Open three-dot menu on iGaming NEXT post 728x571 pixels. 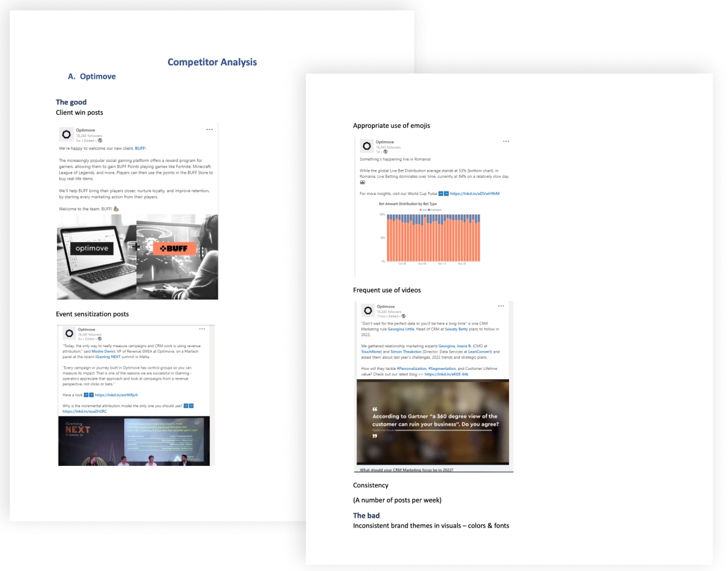(x=202, y=329)
